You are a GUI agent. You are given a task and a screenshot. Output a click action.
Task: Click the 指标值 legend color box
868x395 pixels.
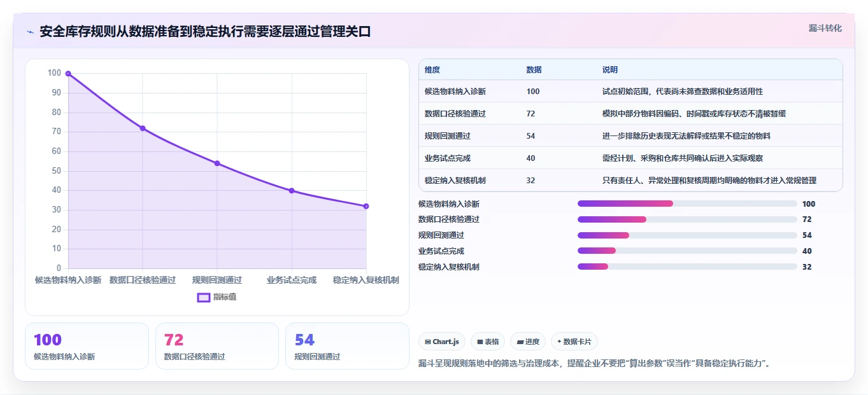(x=204, y=297)
